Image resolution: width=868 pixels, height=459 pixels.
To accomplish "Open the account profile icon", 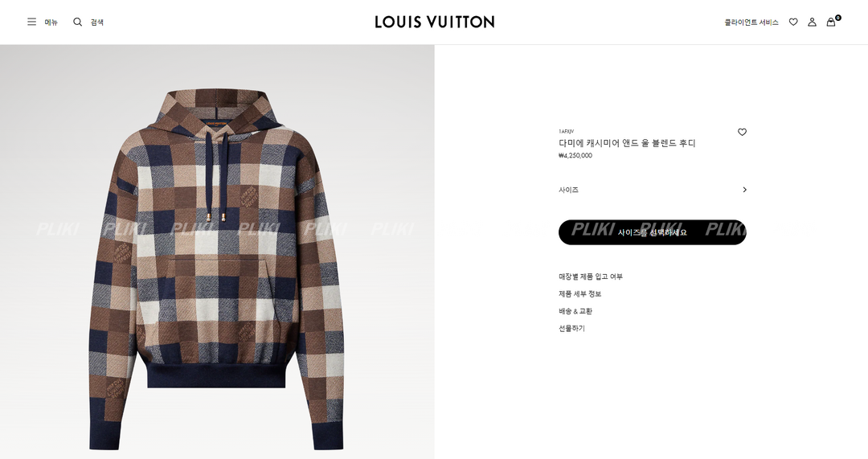I will [x=812, y=23].
